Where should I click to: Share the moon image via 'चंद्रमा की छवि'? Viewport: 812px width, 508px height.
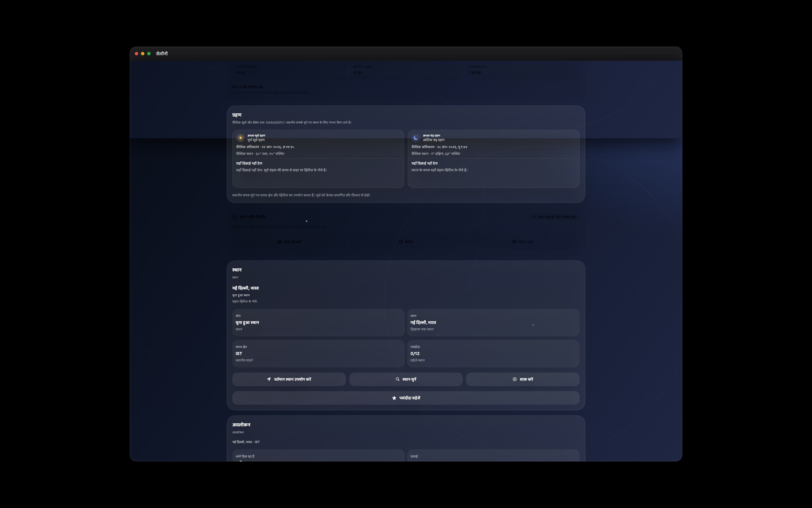tap(289, 242)
